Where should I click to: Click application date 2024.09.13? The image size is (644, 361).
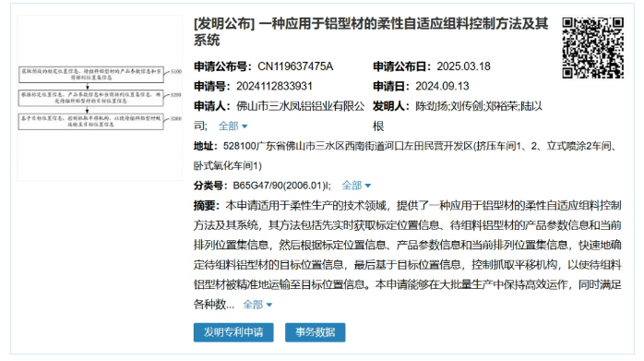442,87
